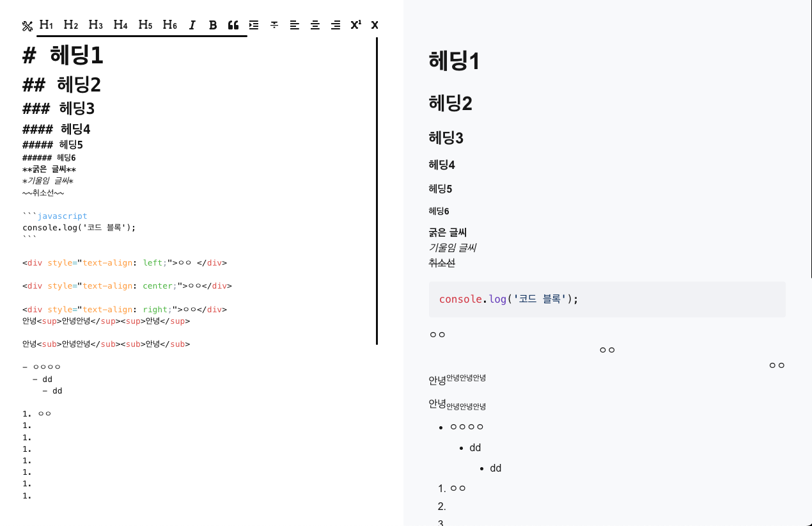Apply Heading 6 with the H6 button
Viewport: 812px width, 526px height.
pyautogui.click(x=170, y=25)
